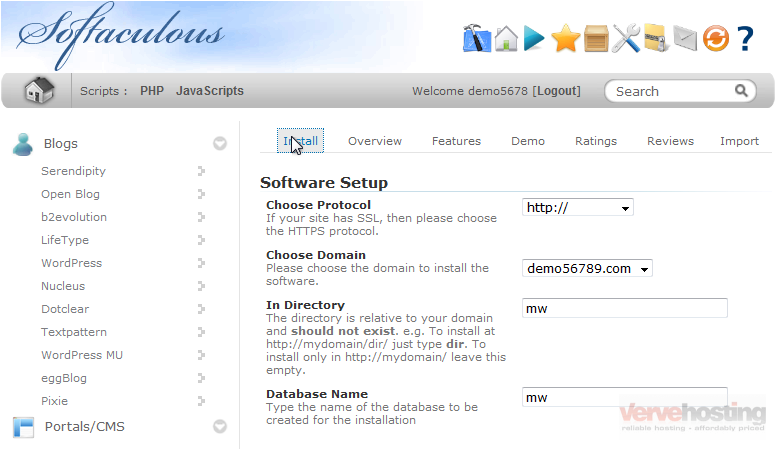Go to Softaculous home via top house icon

[506, 38]
